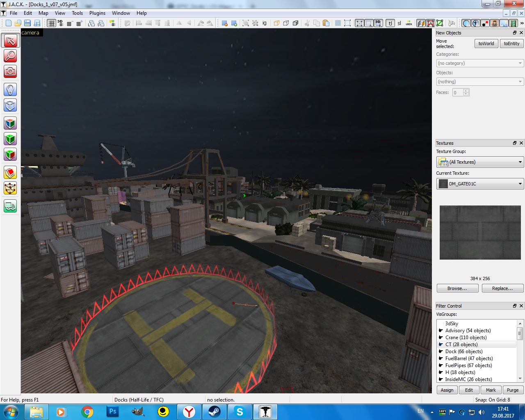
Task: Toggle scale lock 'sl' button
Action: (x=399, y=23)
